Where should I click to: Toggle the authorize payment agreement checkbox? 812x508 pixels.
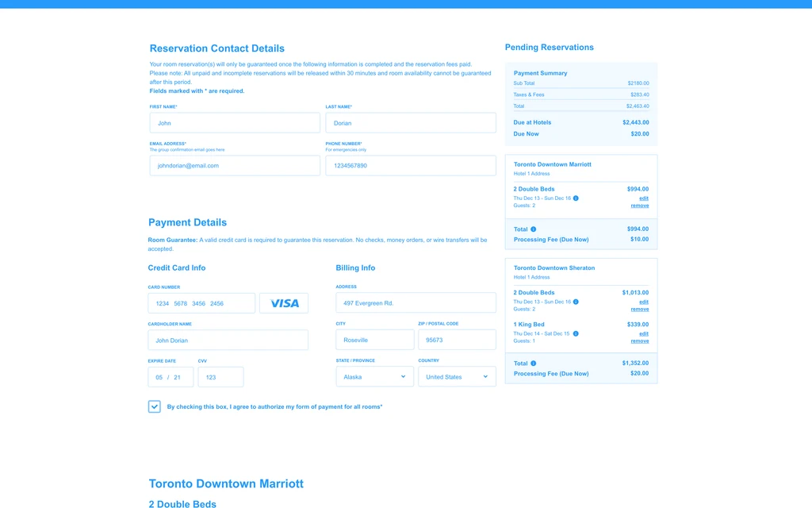click(x=155, y=406)
